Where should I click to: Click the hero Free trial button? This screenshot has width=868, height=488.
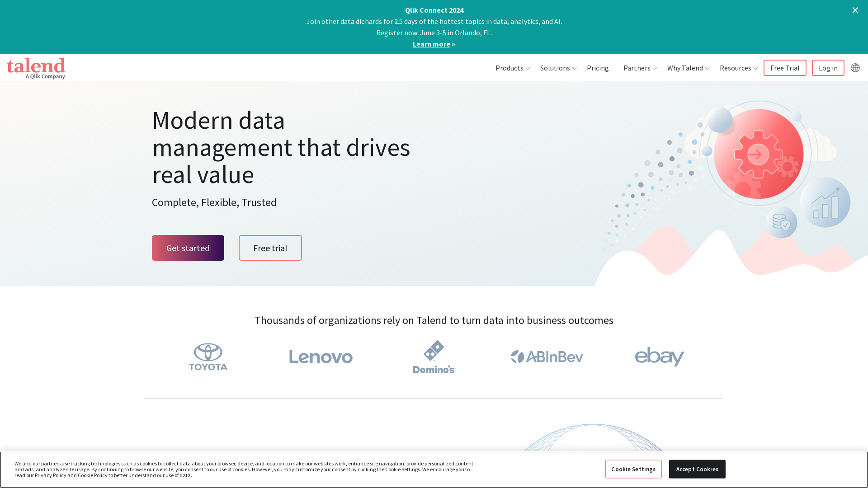(270, 248)
